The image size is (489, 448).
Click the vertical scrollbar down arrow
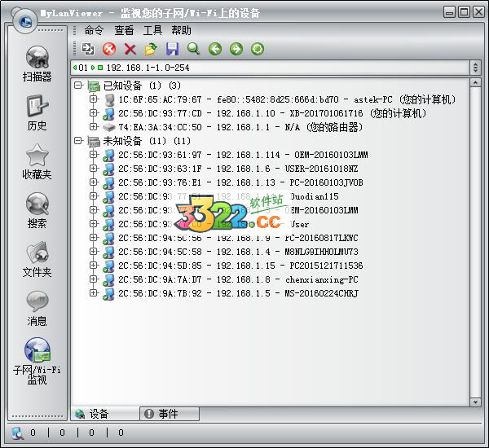point(475,401)
